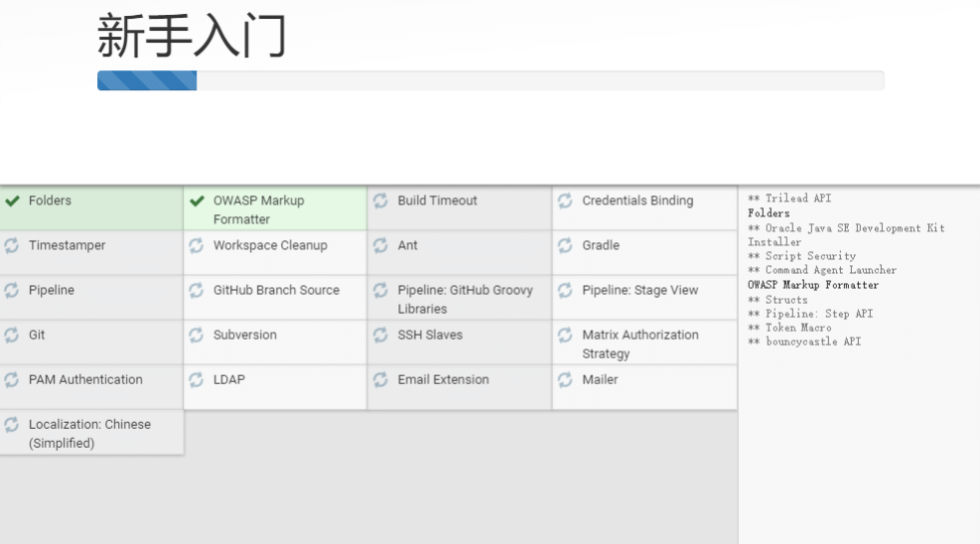Click the pending icon beside Credentials Binding

pyautogui.click(x=565, y=201)
